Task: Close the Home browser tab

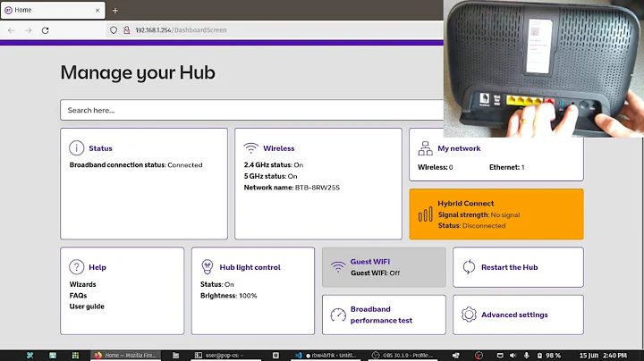Action: point(97,10)
